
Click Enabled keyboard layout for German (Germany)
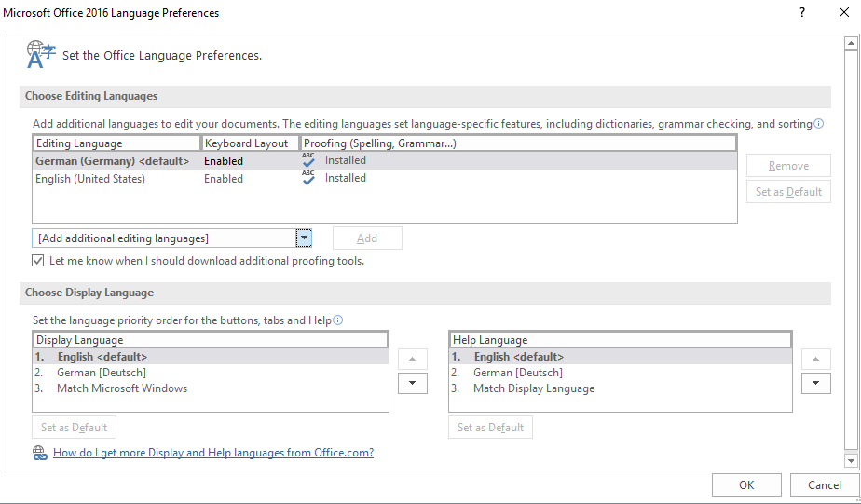pyautogui.click(x=224, y=161)
